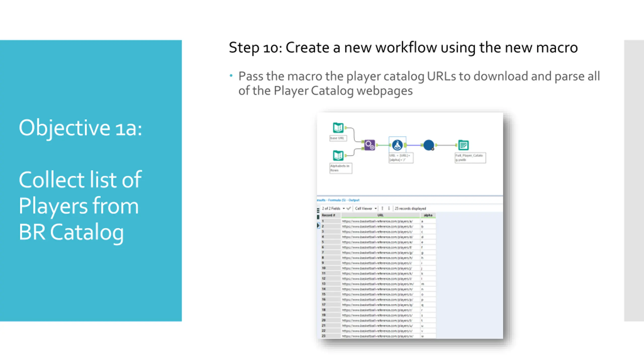
Task: Click record number 23 row header
Action: pyautogui.click(x=331, y=336)
